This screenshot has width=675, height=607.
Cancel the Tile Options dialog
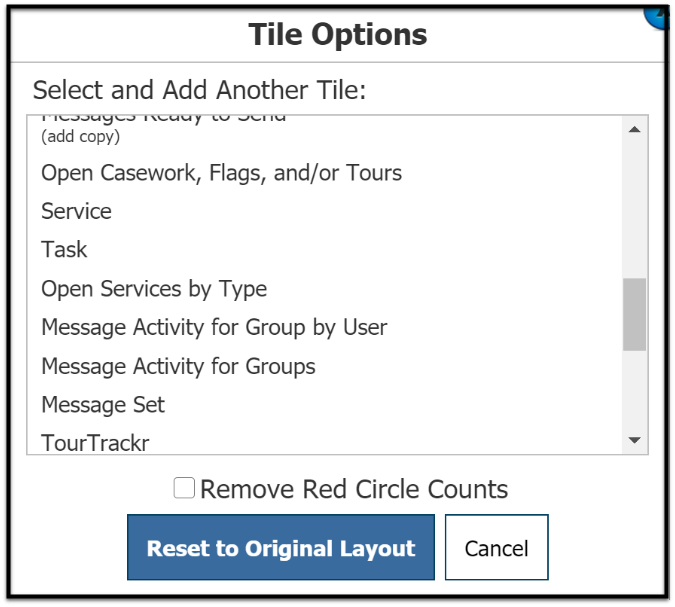pos(496,548)
